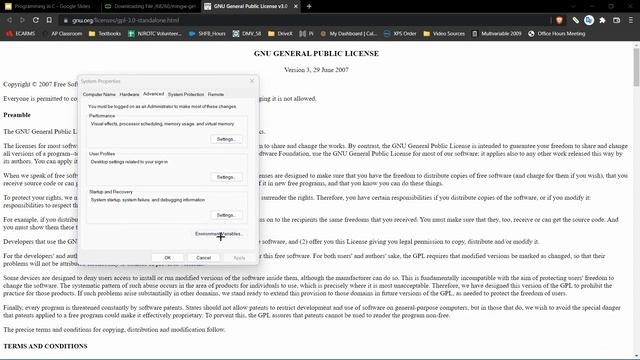The width and height of the screenshot is (640, 360).
Task: Open the AP Classroom bookmark
Action: tap(62, 34)
